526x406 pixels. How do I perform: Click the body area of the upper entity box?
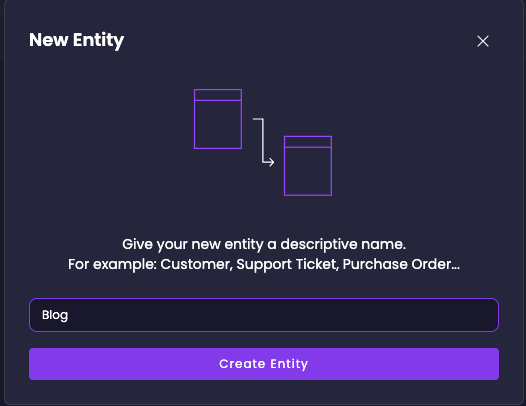(x=218, y=124)
